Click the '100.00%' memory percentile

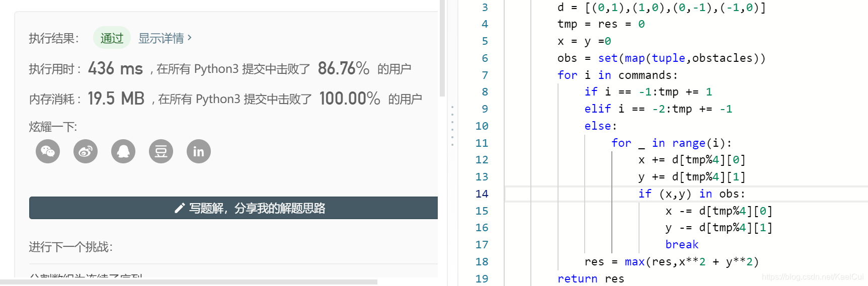tap(350, 99)
